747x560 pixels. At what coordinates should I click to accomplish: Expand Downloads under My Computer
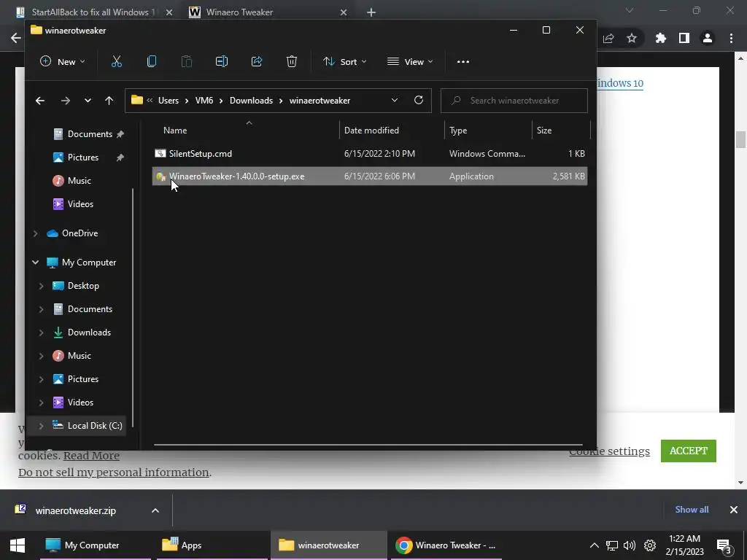pos(41,332)
